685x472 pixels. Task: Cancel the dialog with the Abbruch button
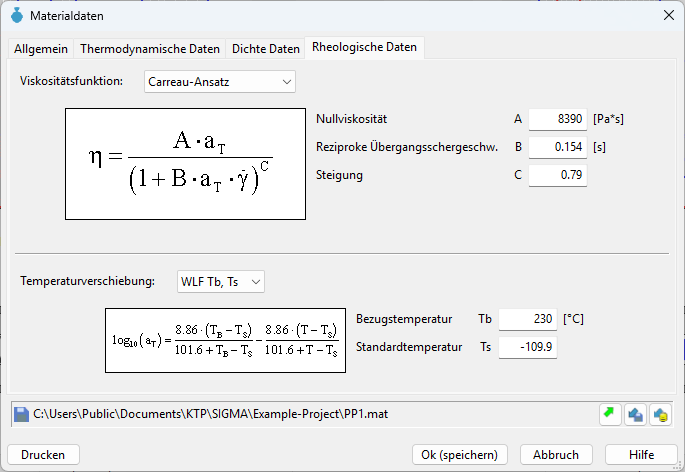[x=556, y=455]
